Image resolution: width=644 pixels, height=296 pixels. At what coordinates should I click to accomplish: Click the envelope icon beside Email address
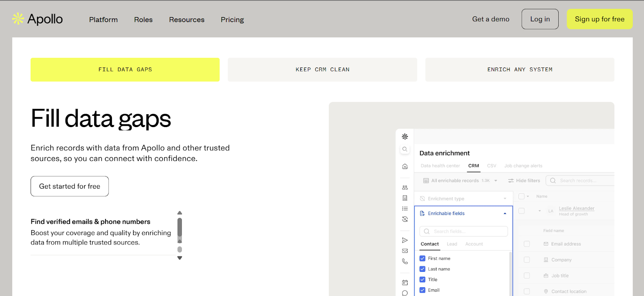pyautogui.click(x=546, y=244)
